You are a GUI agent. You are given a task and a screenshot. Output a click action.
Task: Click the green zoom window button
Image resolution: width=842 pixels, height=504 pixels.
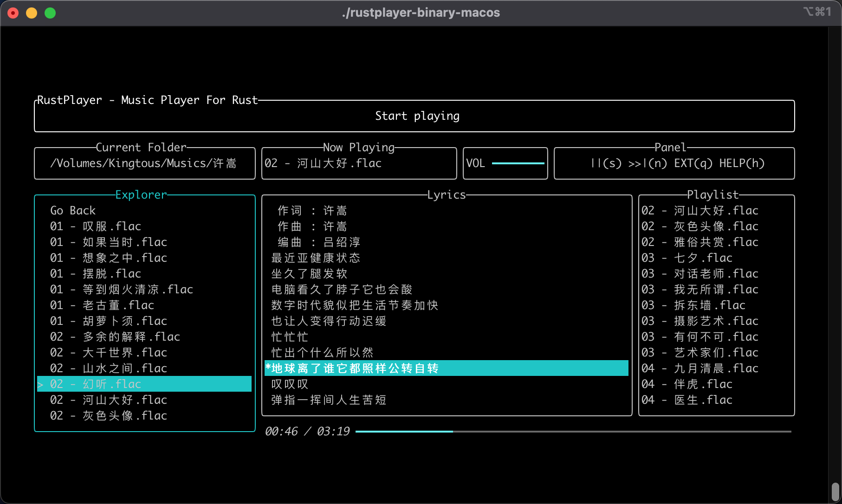[50, 13]
